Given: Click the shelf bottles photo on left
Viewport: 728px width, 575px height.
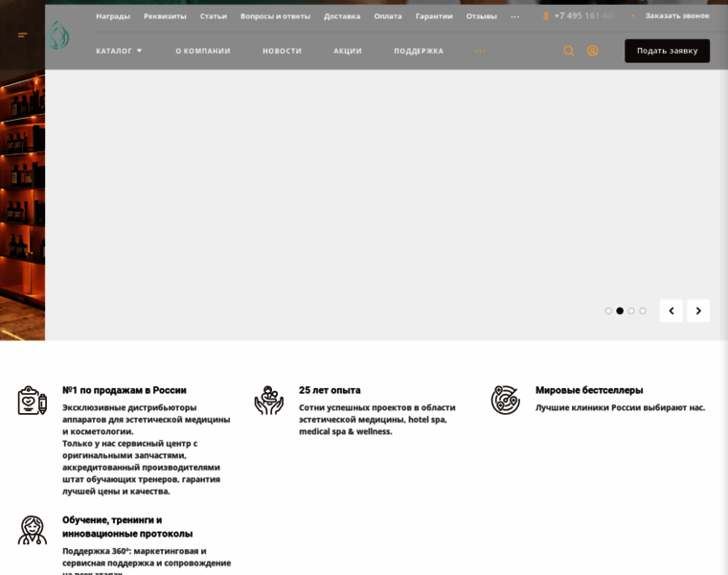Looking at the screenshot, I should 22,204.
